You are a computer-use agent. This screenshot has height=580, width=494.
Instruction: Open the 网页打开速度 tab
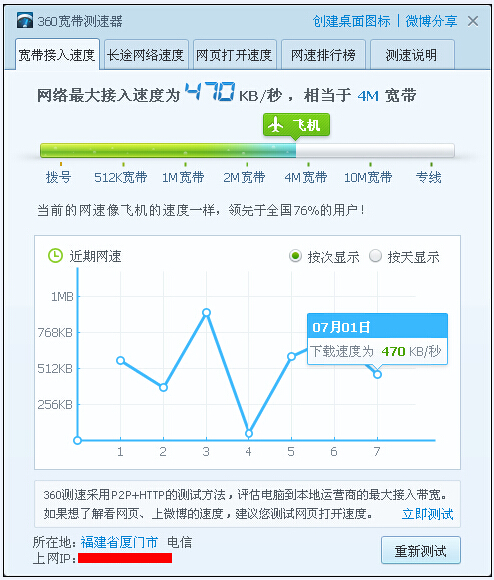point(235,55)
